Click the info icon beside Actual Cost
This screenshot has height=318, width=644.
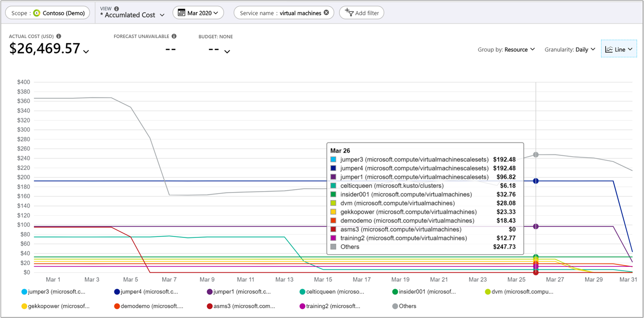pos(59,36)
